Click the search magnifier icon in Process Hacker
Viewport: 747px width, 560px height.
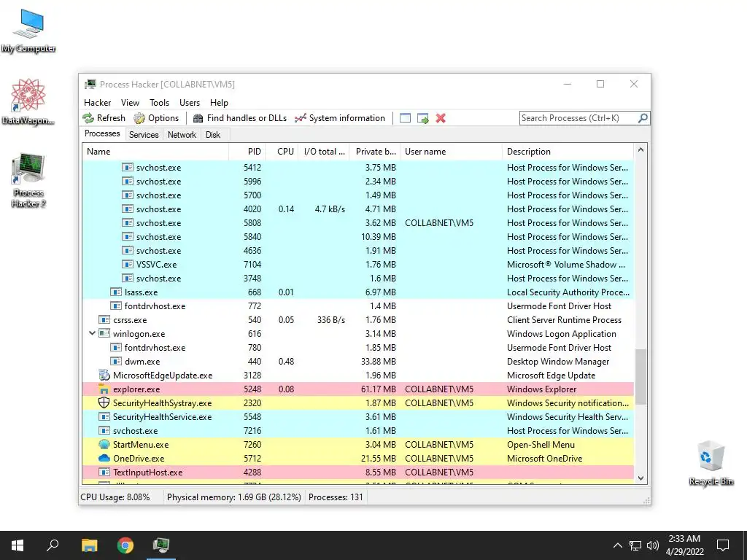coord(643,117)
